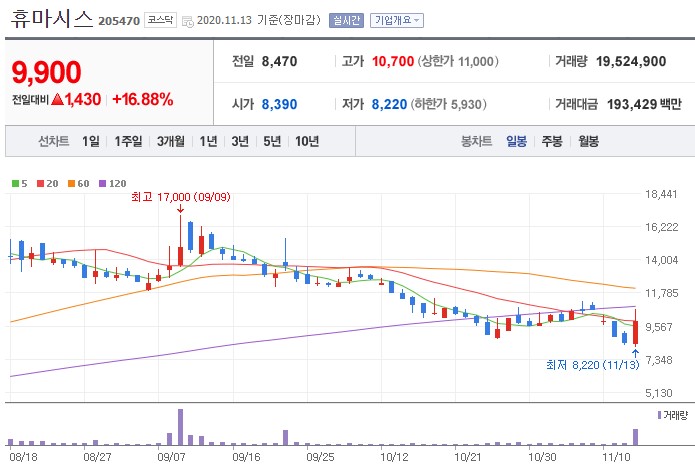The width and height of the screenshot is (695, 467).
Task: Select the 1주일 line chart tab
Action: [128, 141]
